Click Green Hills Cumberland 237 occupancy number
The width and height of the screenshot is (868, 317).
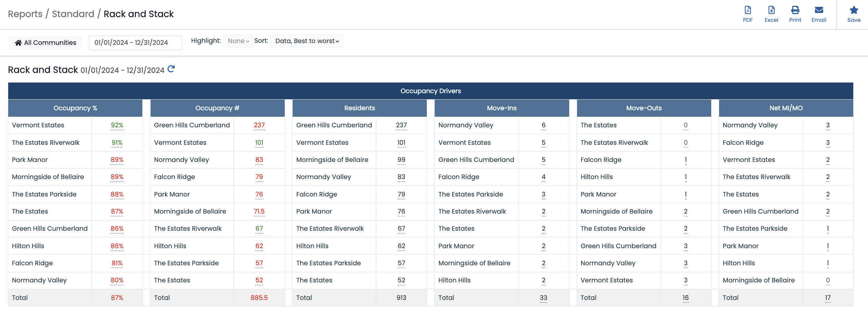tap(259, 125)
